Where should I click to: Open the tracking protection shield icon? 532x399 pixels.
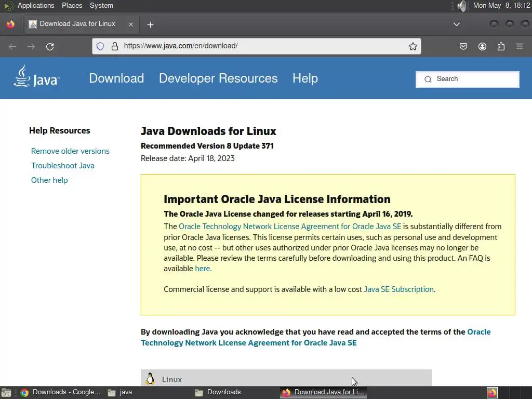(100, 46)
